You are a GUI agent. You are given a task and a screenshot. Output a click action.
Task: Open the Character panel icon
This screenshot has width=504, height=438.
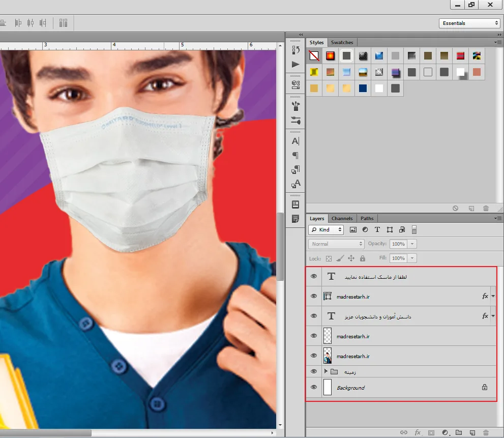(x=295, y=141)
